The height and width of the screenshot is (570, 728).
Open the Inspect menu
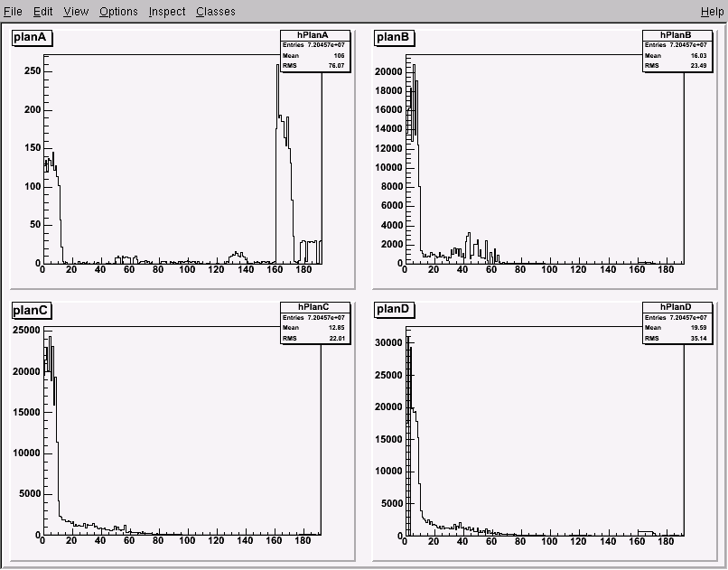pyautogui.click(x=167, y=12)
